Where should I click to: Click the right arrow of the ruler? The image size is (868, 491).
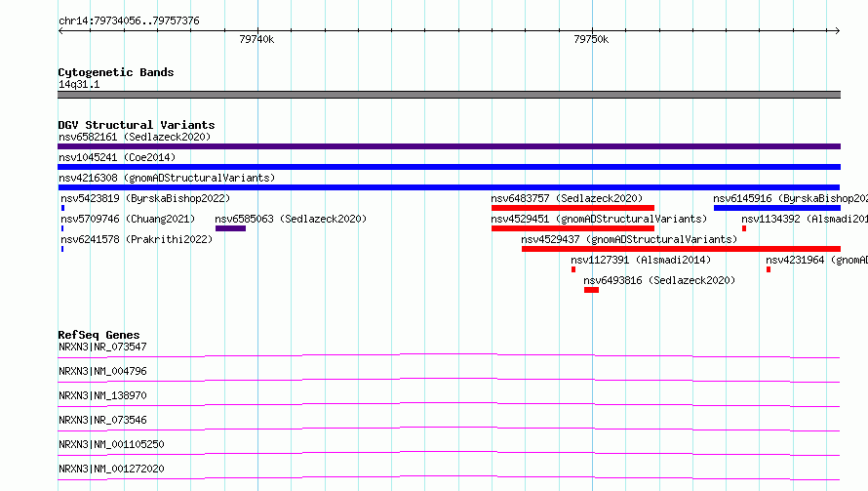tap(838, 30)
